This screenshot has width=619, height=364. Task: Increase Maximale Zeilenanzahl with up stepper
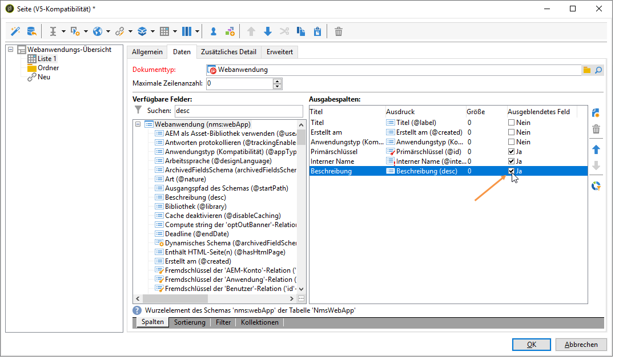click(277, 81)
